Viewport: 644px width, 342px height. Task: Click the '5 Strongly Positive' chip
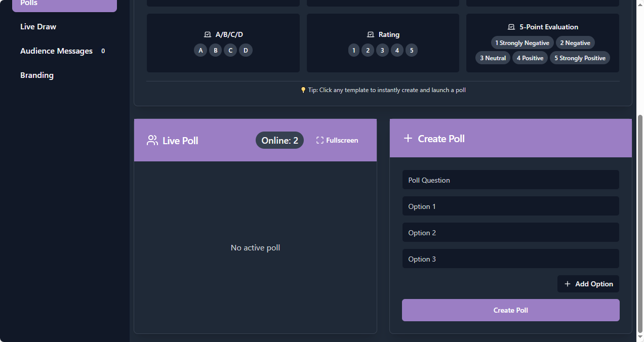[x=580, y=58]
